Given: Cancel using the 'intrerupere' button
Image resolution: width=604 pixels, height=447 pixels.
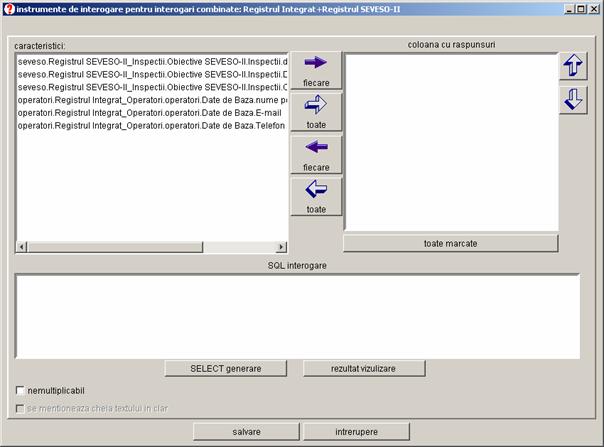Looking at the screenshot, I should point(356,432).
